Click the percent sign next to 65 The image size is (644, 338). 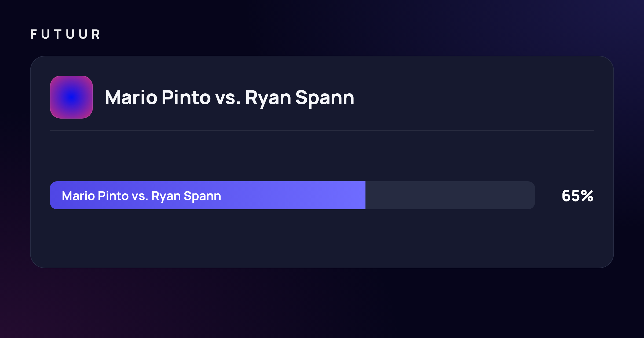(587, 196)
